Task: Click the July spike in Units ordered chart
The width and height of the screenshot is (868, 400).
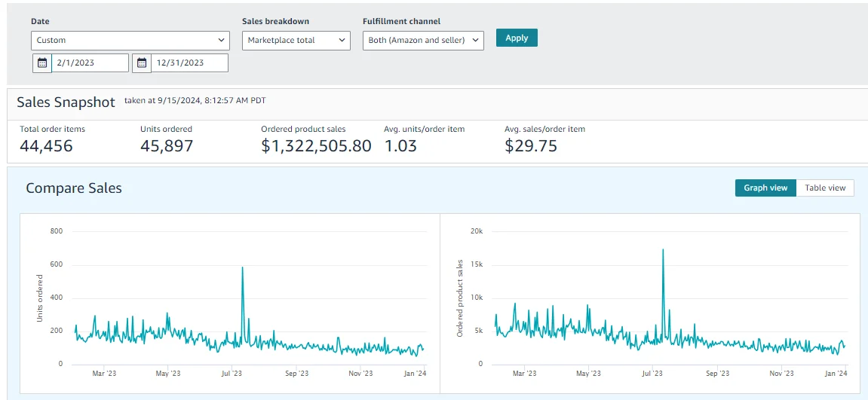Action: [242, 268]
